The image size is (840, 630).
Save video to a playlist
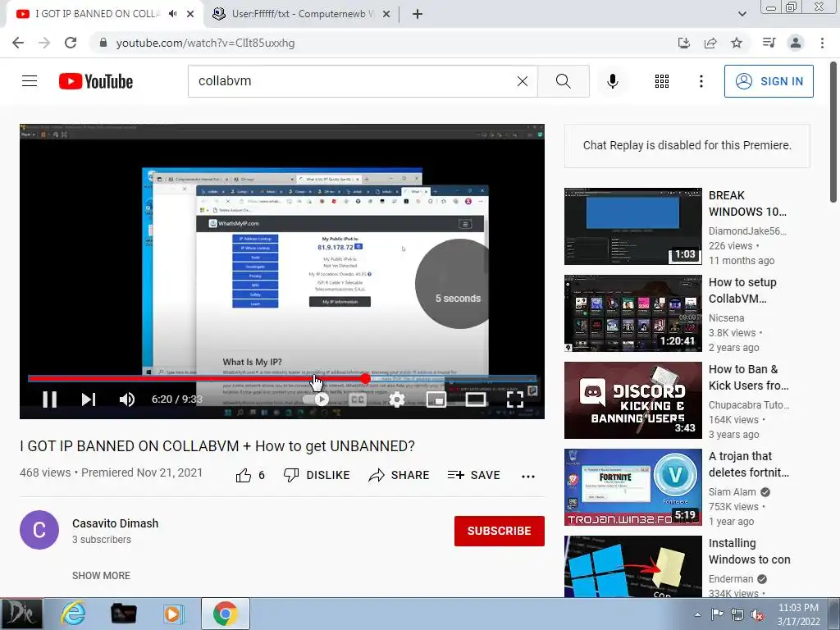tap(474, 475)
